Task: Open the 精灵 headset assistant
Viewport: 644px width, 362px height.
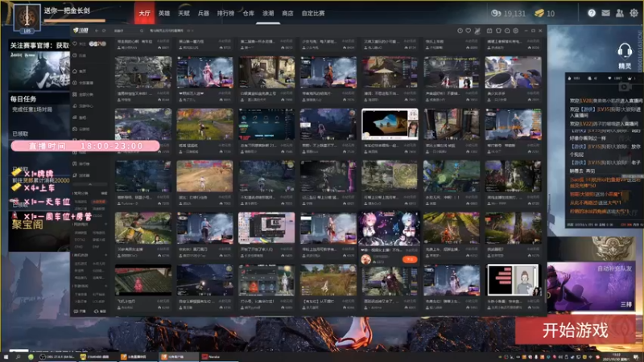Action: (625, 56)
